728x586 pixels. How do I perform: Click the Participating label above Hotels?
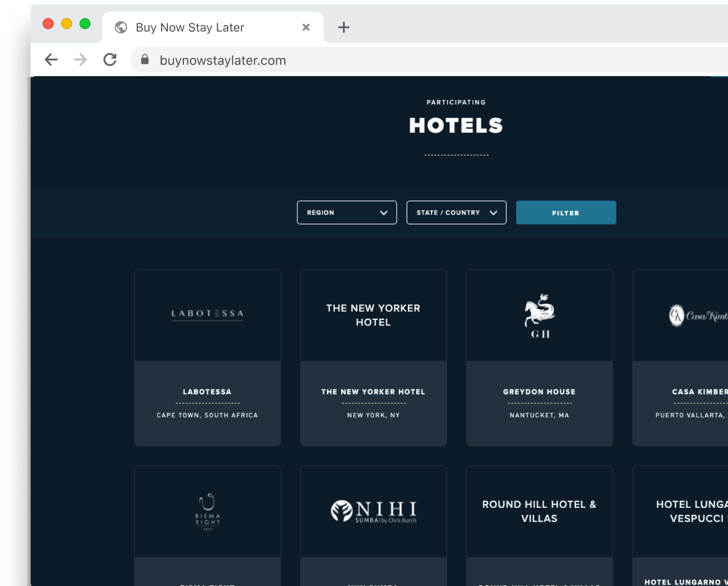coord(456,103)
